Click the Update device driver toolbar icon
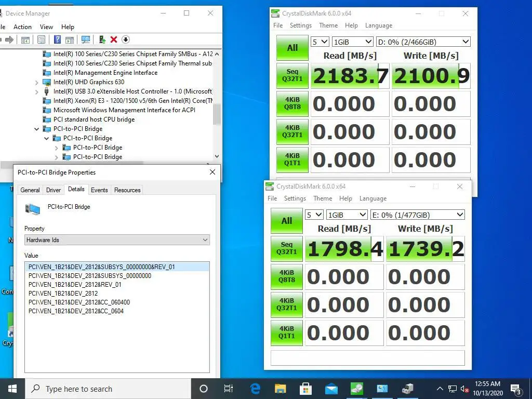The height and width of the screenshot is (399, 532). 102,39
